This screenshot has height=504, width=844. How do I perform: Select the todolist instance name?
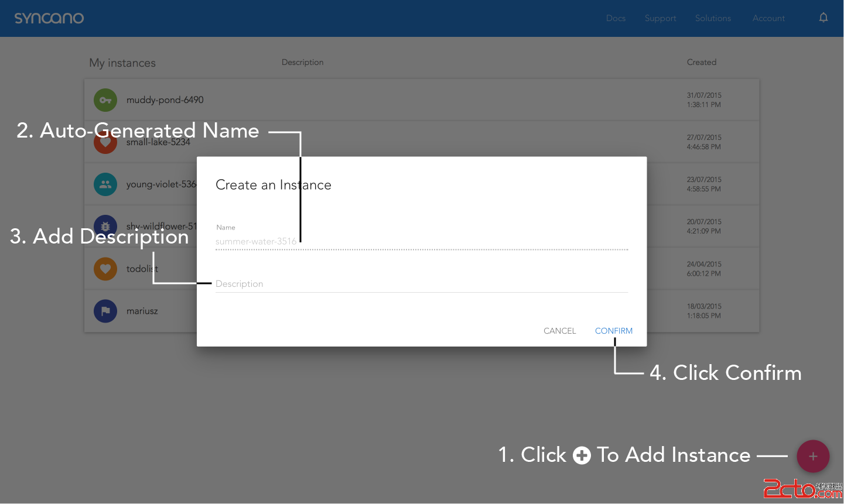[142, 269]
